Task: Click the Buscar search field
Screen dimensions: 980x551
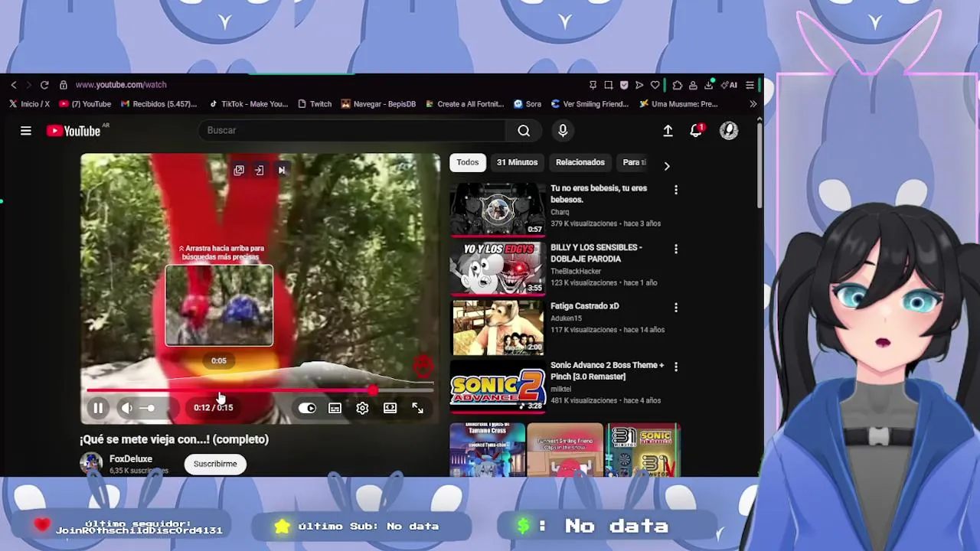Action: [x=352, y=130]
